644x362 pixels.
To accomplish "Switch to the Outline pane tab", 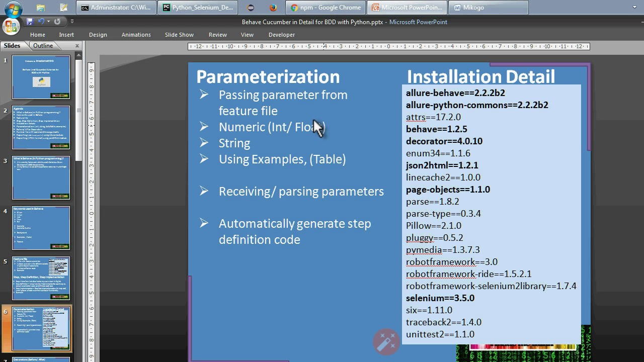I will (x=43, y=46).
